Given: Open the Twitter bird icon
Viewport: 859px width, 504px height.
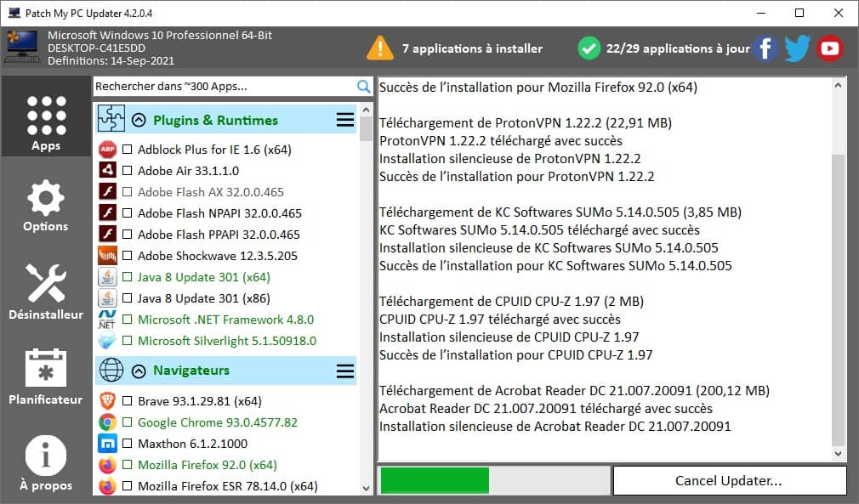Looking at the screenshot, I should (x=797, y=48).
